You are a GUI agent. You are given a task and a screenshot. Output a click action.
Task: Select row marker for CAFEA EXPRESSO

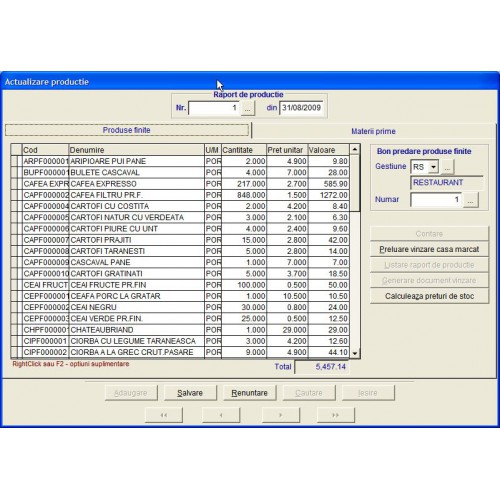pos(14,184)
